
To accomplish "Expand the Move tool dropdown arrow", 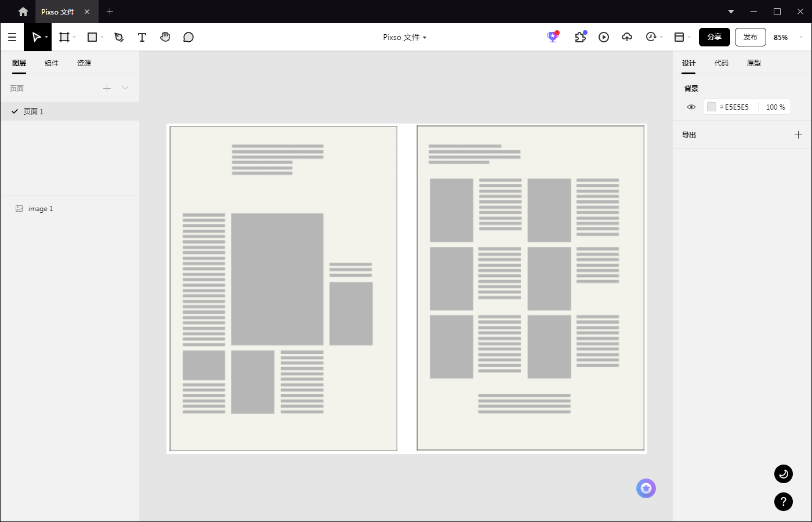I will (x=46, y=37).
